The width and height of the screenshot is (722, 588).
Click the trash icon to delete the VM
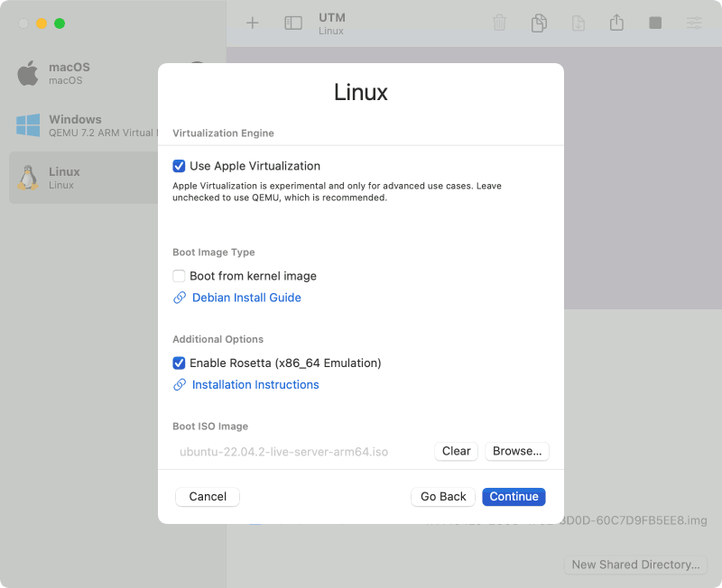point(499,23)
